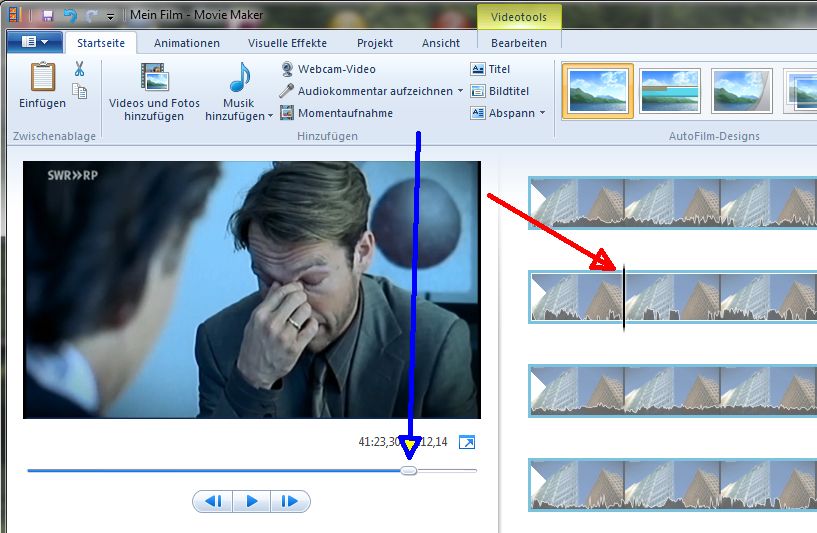Click the Bildtitel label
Screen dimensions: 817x533
[x=509, y=91]
